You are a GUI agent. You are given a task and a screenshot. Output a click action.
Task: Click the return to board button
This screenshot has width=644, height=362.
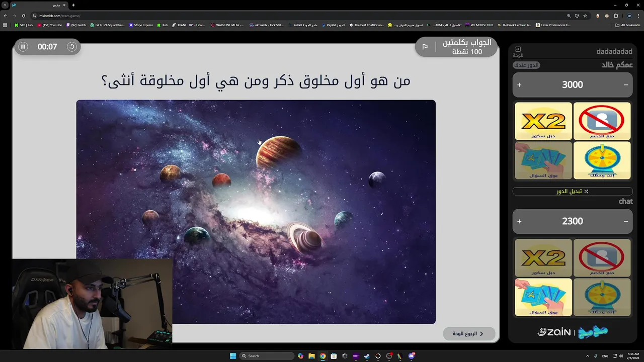pyautogui.click(x=469, y=333)
